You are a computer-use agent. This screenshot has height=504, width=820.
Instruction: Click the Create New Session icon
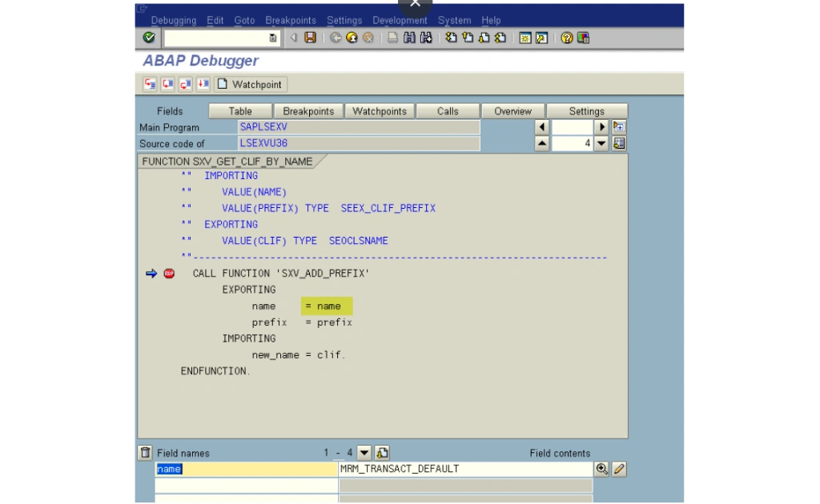coord(525,38)
